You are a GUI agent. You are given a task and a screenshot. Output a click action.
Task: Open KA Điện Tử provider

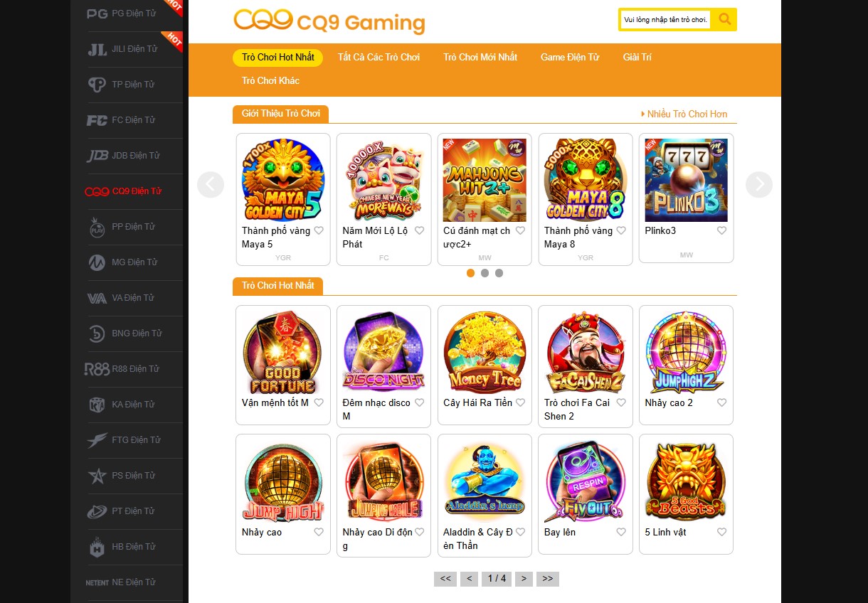pyautogui.click(x=122, y=405)
